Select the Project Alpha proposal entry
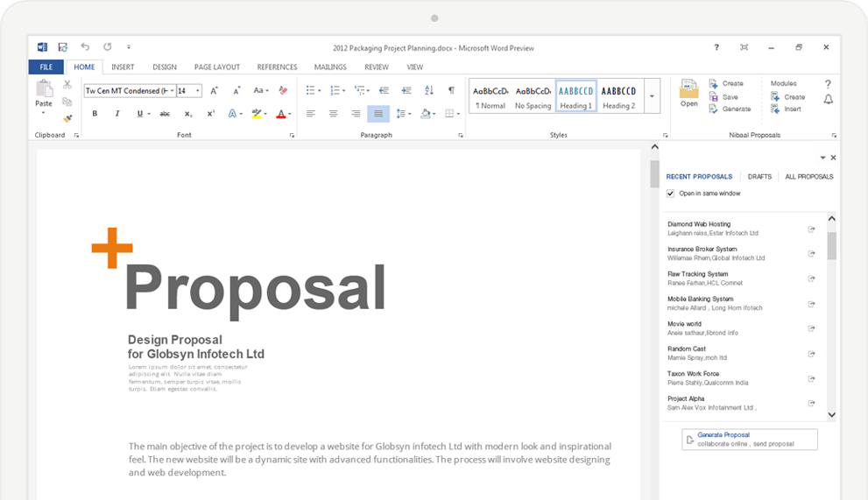This screenshot has width=868, height=500. (x=709, y=403)
